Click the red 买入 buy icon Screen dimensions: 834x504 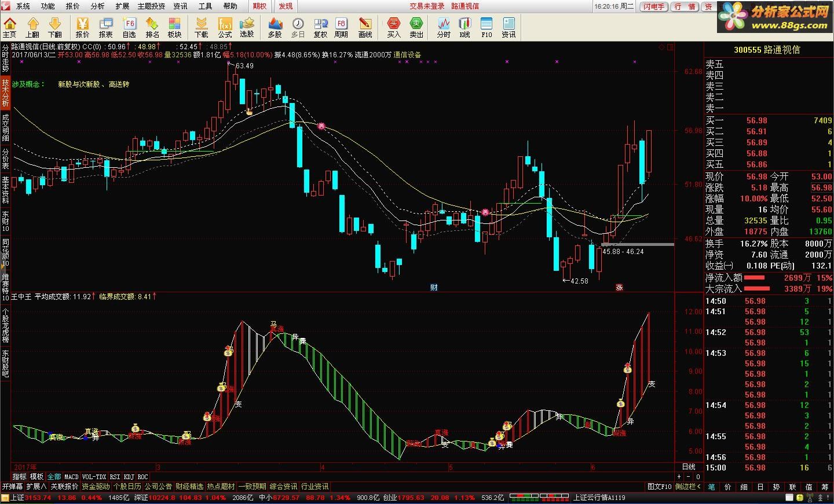click(394, 27)
